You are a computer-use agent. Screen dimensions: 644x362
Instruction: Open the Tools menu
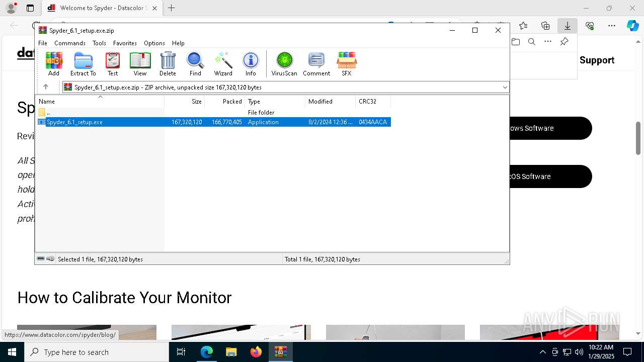[x=99, y=43]
